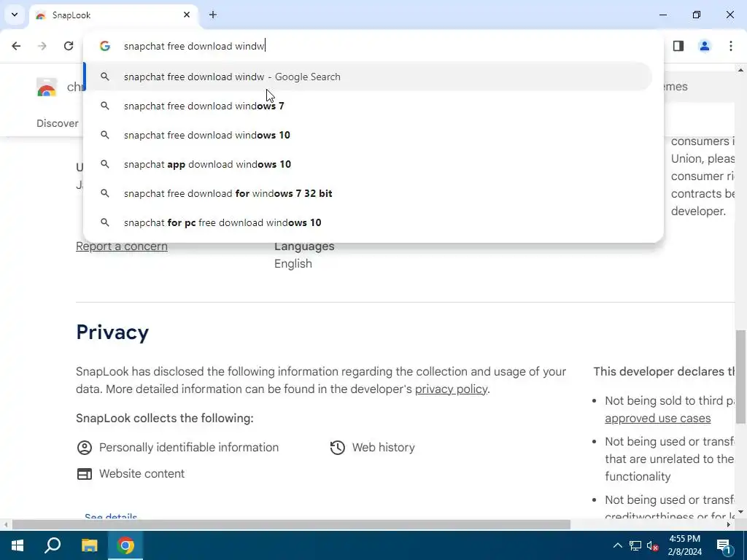
Task: Click the scroll-right arrow of the horizontal scrollbar
Action: [729, 525]
